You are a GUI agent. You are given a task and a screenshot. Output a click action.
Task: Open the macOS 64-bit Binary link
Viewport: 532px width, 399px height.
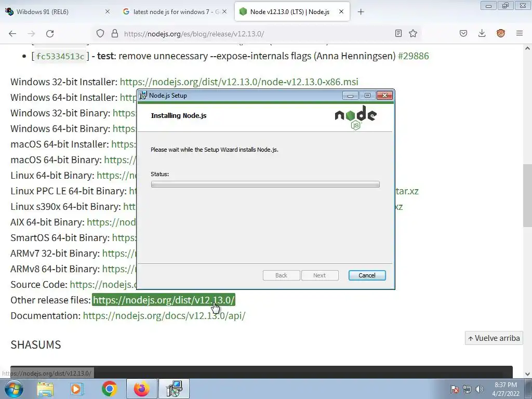120,160
